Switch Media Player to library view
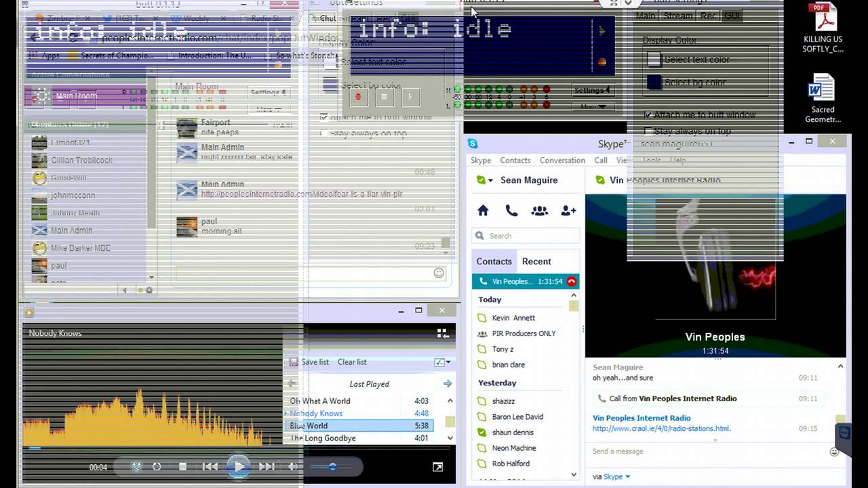 click(443, 333)
